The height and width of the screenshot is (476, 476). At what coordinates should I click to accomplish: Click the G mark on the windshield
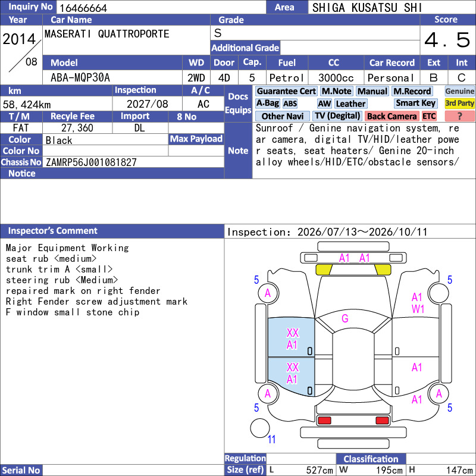point(345,318)
